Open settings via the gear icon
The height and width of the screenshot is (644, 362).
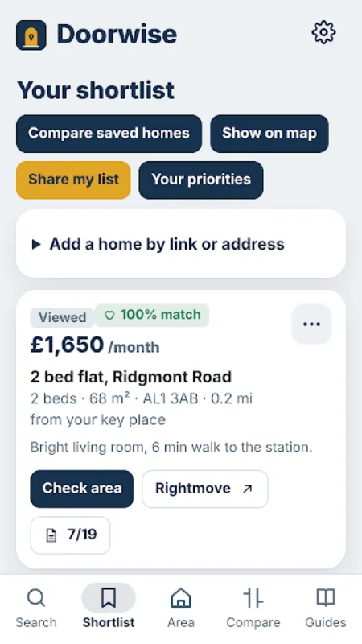click(323, 32)
